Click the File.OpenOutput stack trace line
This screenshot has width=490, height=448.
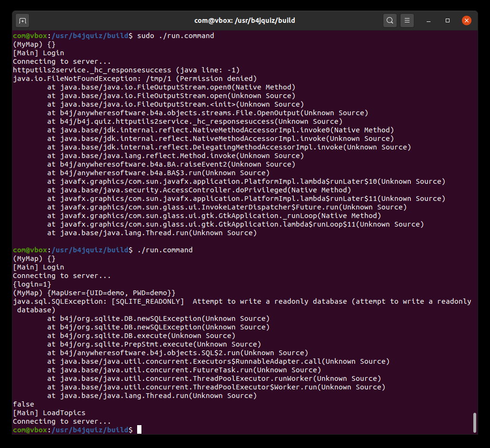(x=208, y=113)
